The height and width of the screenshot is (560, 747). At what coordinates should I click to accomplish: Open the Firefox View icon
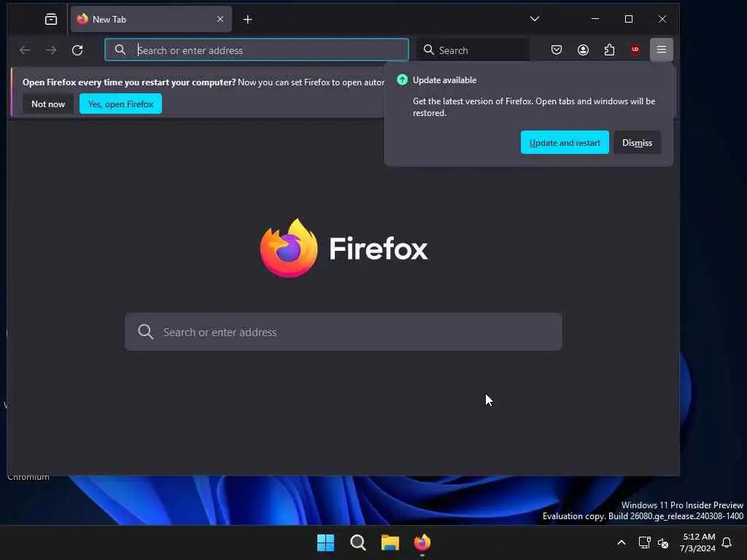pyautogui.click(x=51, y=19)
